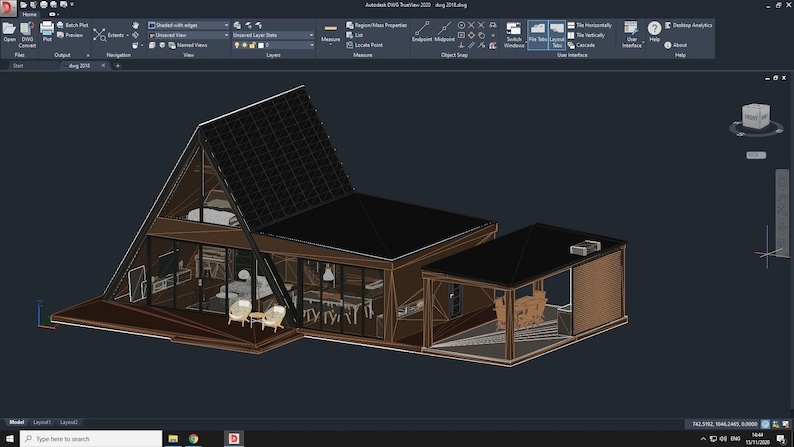794x447 pixels.
Task: Click the coordinates readout in status bar
Action: pyautogui.click(x=724, y=424)
